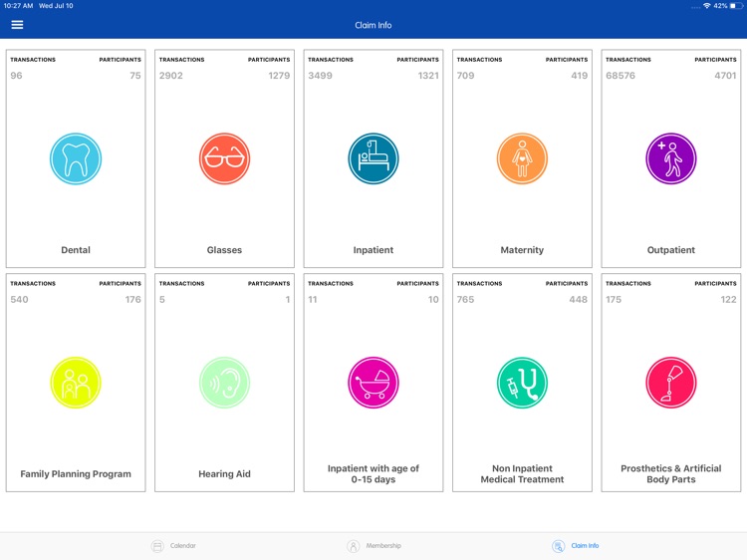The image size is (747, 560).
Task: Check the Wi-Fi status icon
Action: click(707, 6)
